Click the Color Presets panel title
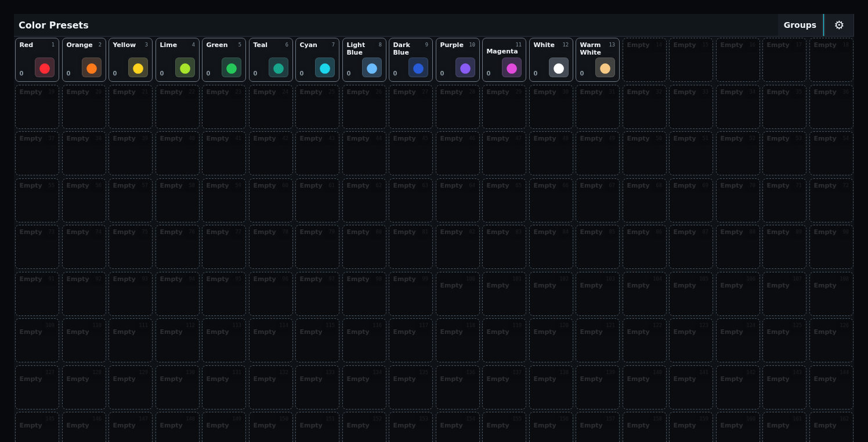The height and width of the screenshot is (442, 868). click(53, 25)
